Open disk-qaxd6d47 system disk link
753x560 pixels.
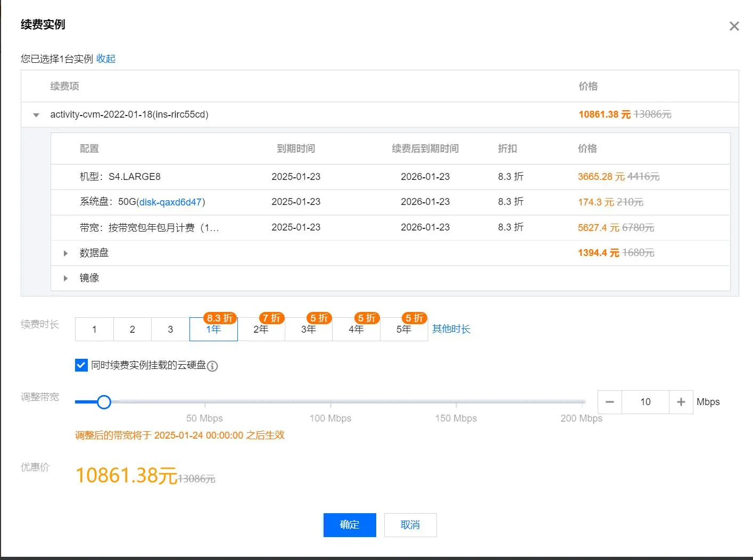click(x=171, y=202)
